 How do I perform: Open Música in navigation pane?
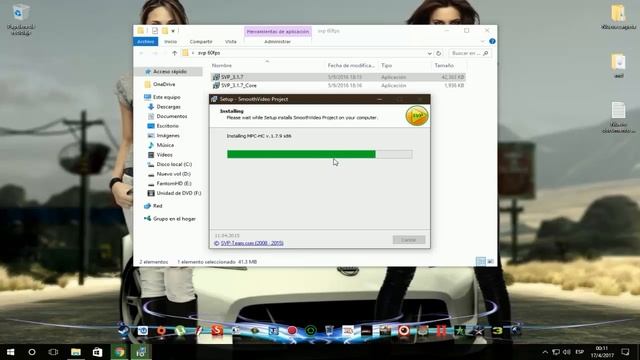tap(165, 145)
